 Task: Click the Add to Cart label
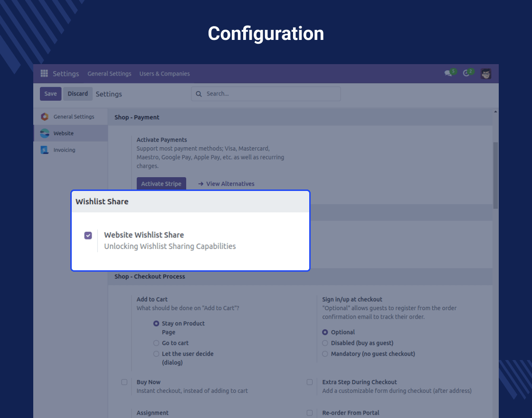tap(152, 300)
